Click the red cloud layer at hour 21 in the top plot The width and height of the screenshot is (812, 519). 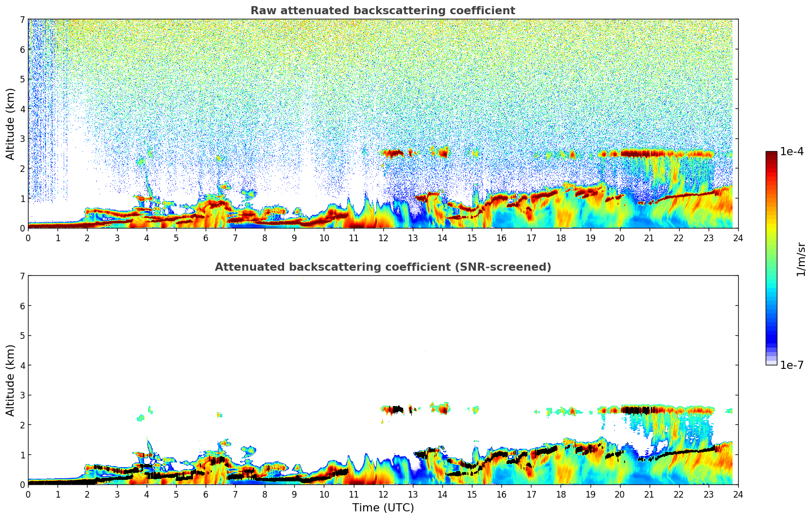coord(649,153)
